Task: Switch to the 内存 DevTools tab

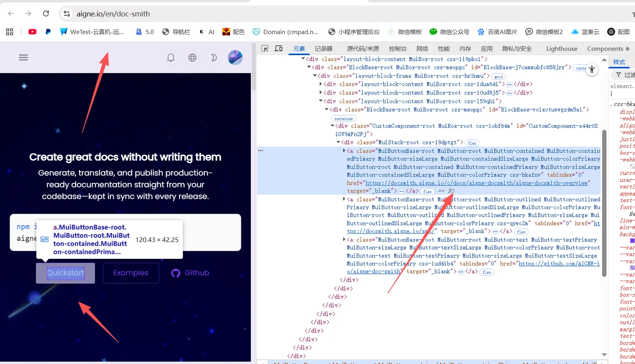Action: [465, 49]
